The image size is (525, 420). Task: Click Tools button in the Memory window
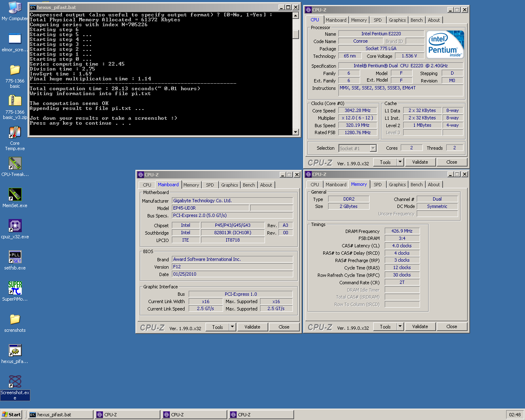click(x=385, y=326)
